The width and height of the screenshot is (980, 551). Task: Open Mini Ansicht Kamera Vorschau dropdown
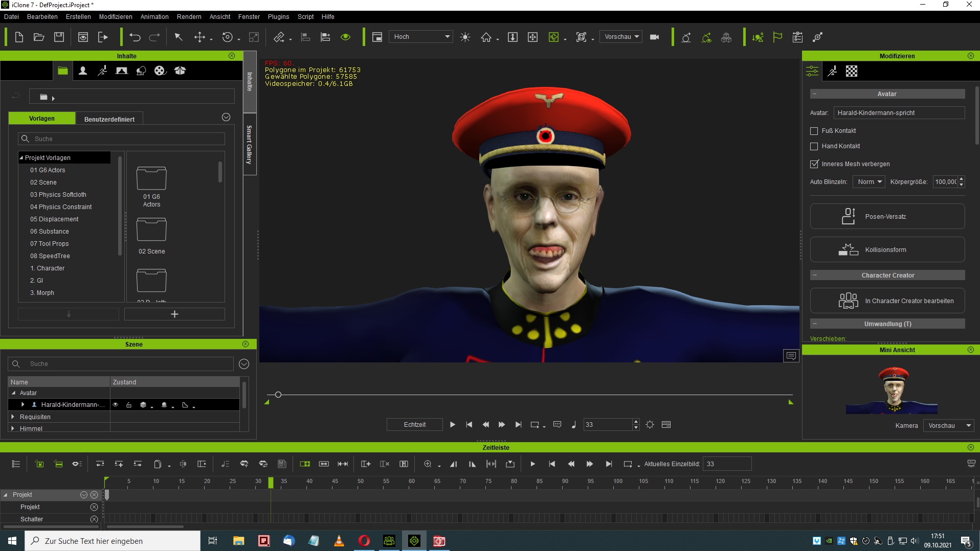tap(948, 426)
